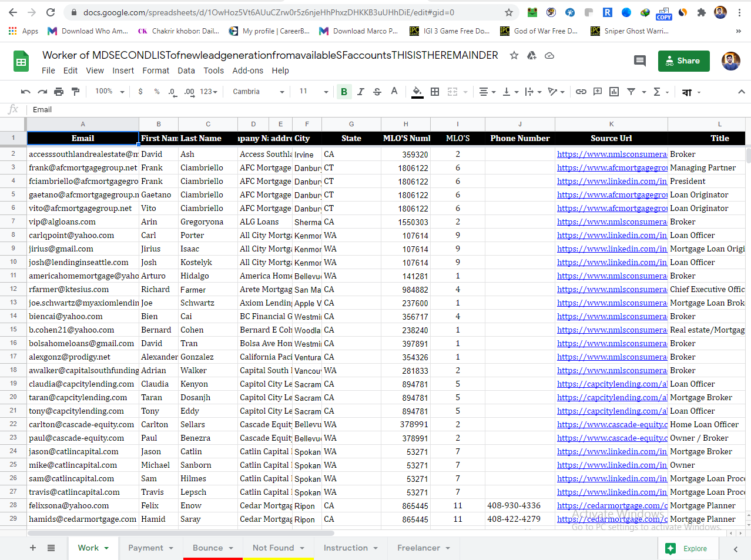Toggle bold formatting
Viewport: 751px width, 560px height.
[x=344, y=92]
